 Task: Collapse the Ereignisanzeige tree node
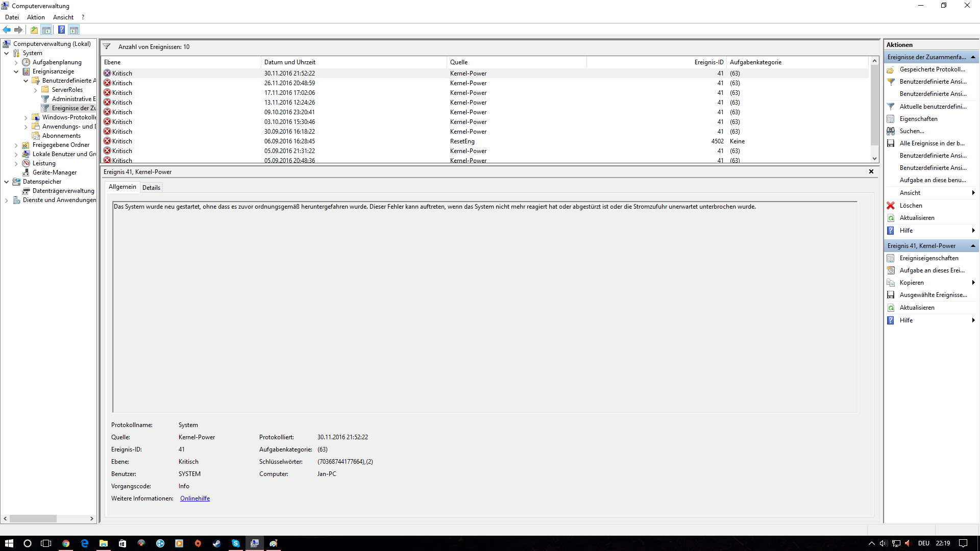click(16, 71)
